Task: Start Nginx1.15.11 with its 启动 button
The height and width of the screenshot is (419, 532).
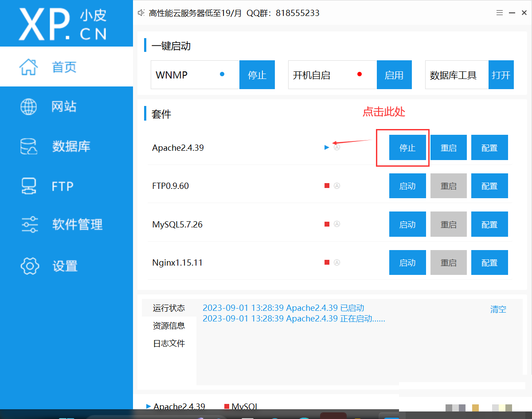Action: (x=407, y=262)
